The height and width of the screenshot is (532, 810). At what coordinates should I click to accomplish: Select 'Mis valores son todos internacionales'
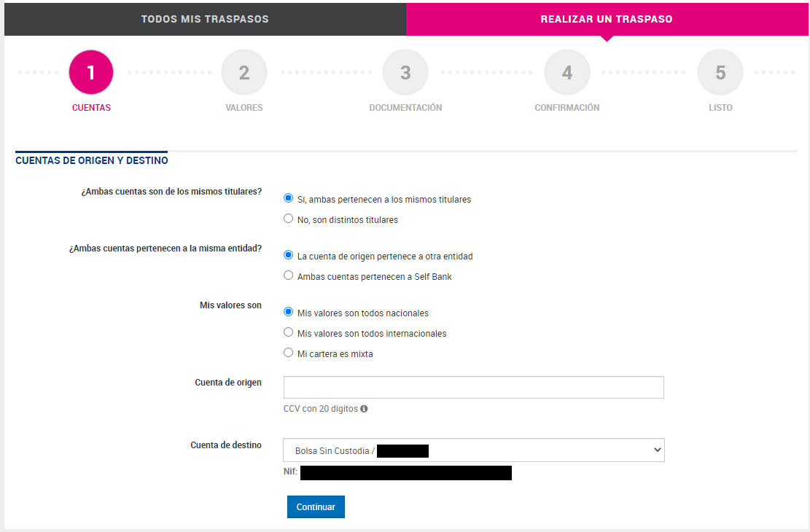(289, 332)
